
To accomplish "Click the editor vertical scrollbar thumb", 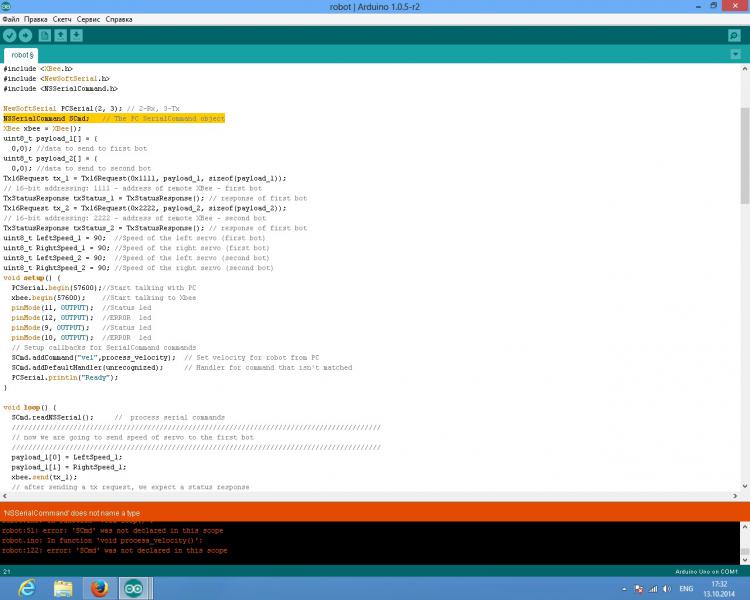I will click(745, 156).
